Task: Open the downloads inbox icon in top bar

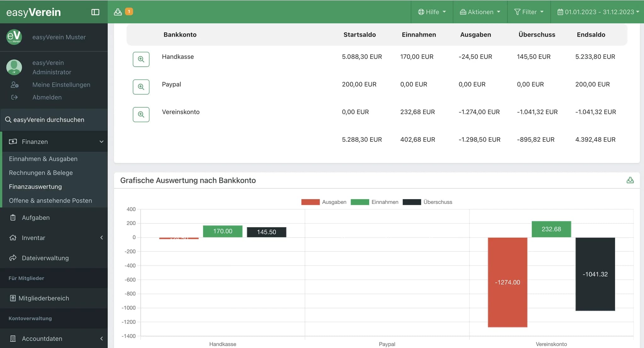Action: coord(118,12)
